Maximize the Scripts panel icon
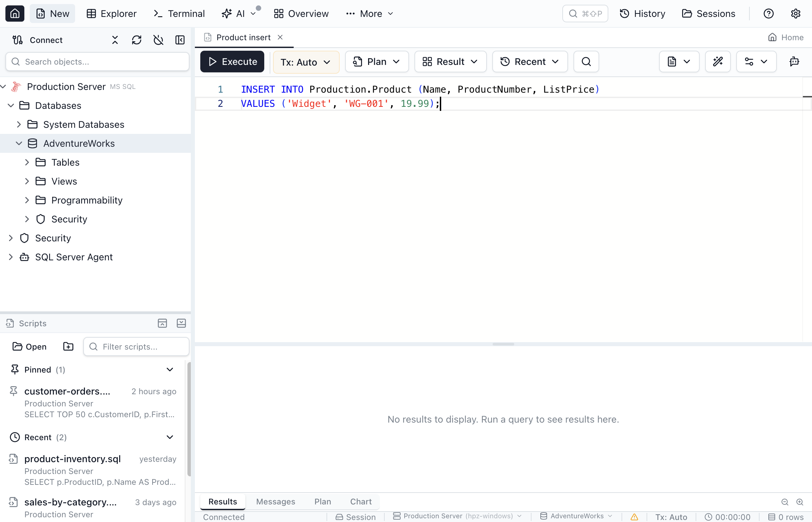 162,323
